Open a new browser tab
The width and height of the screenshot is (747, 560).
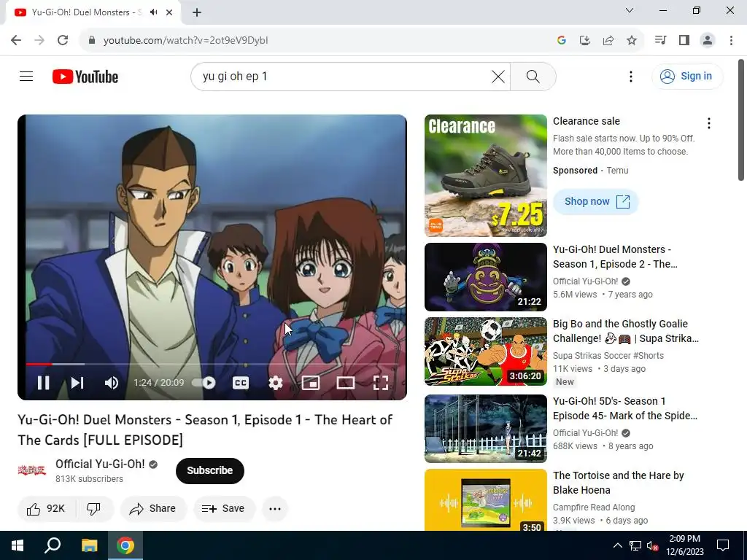tap(197, 12)
